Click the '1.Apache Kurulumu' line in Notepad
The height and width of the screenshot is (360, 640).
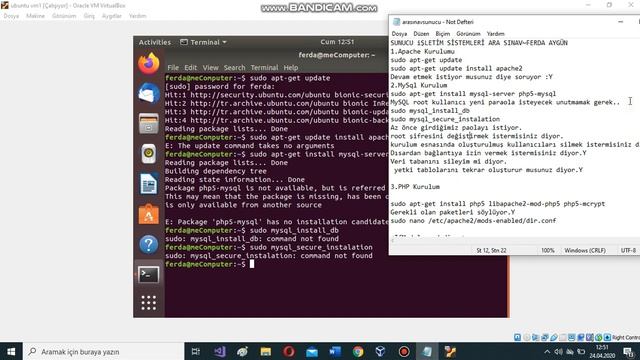tap(422, 51)
